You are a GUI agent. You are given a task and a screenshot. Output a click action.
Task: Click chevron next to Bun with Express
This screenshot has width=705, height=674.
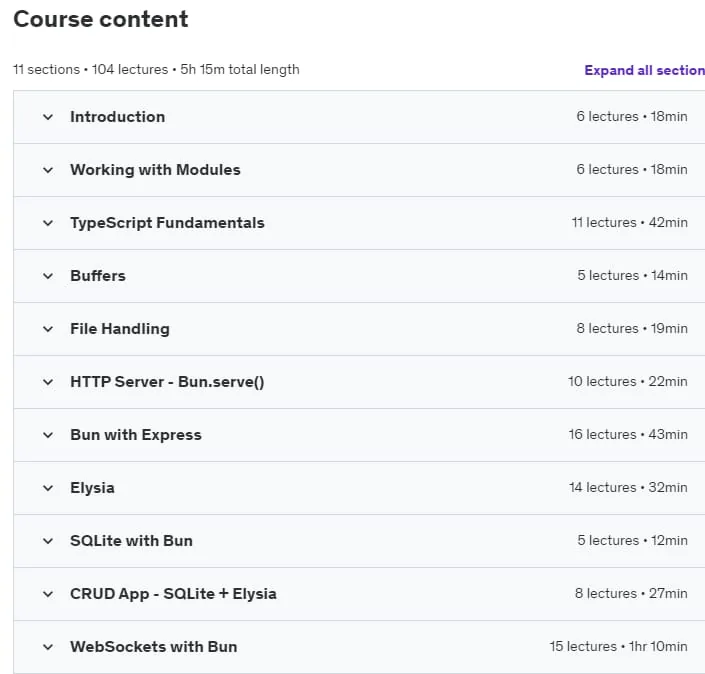48,436
